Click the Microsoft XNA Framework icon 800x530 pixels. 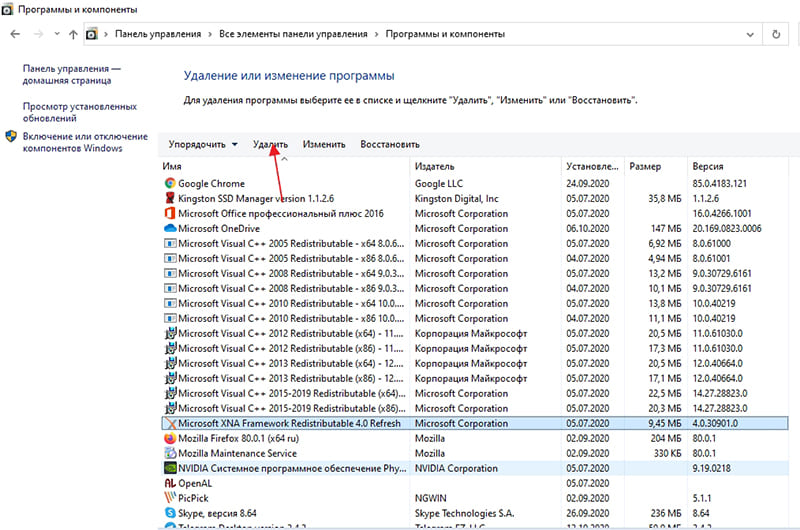(x=170, y=423)
